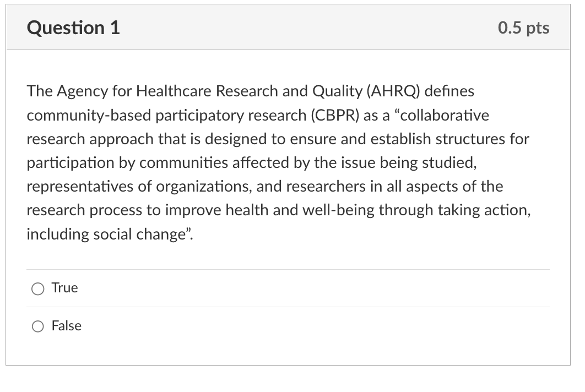The height and width of the screenshot is (392, 585).
Task: Click the phrase 'community-based' in question text
Action: pyautogui.click(x=89, y=116)
